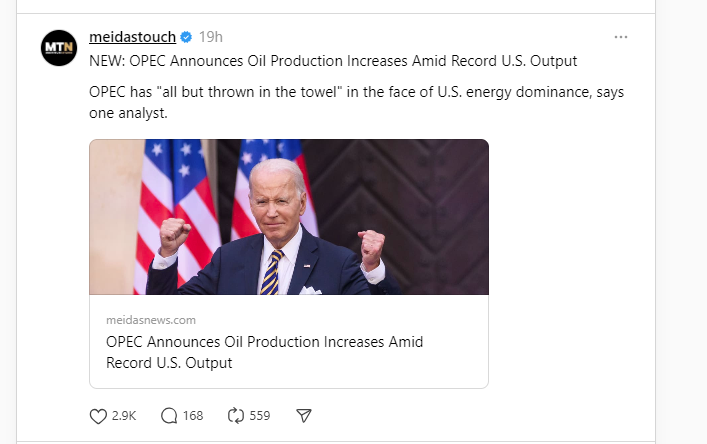Click the NEW: OPEC Announces headline text

pos(333,61)
